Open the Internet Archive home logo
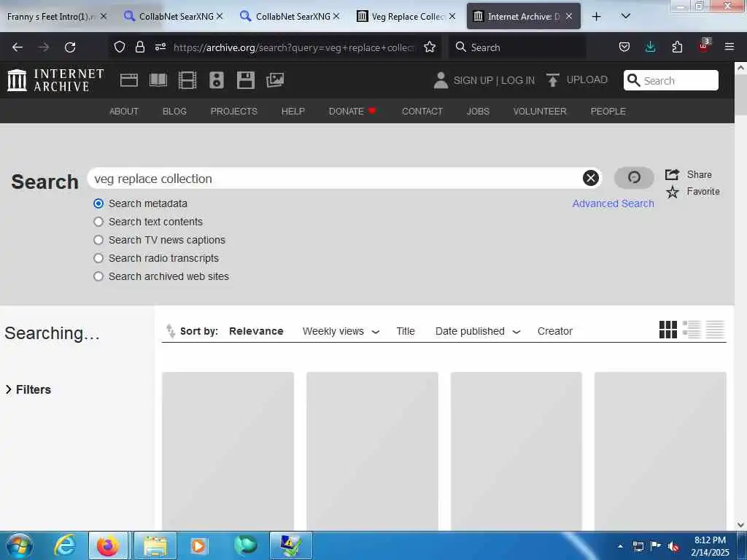747x560 pixels. click(55, 80)
